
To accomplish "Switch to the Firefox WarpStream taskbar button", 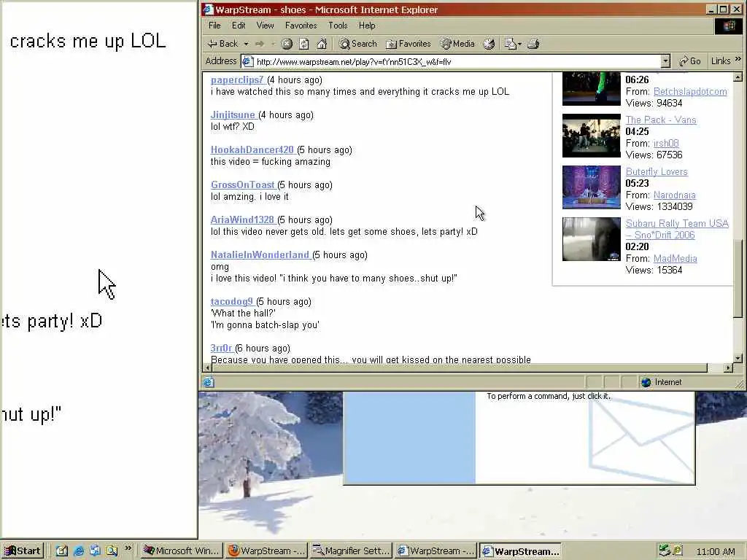I will click(x=266, y=551).
